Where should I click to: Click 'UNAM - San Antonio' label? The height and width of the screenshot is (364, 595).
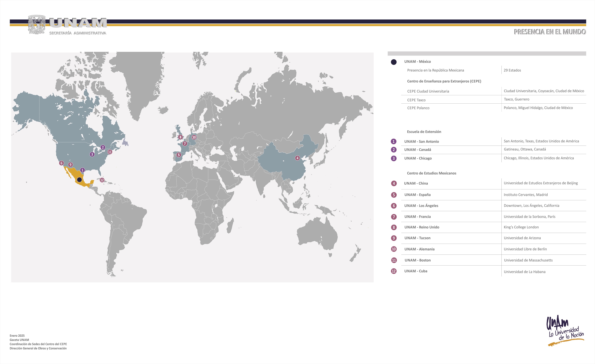[x=422, y=141]
